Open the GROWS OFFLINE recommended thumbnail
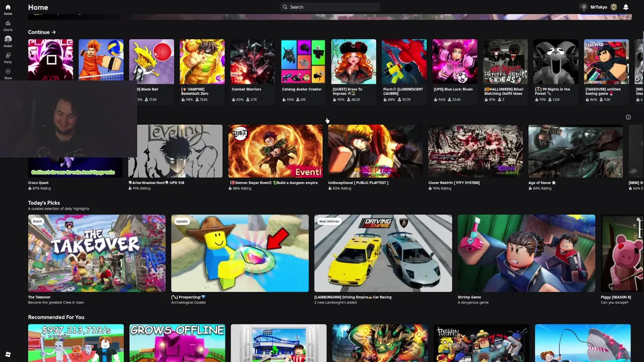This screenshot has height=362, width=644. coord(177,343)
